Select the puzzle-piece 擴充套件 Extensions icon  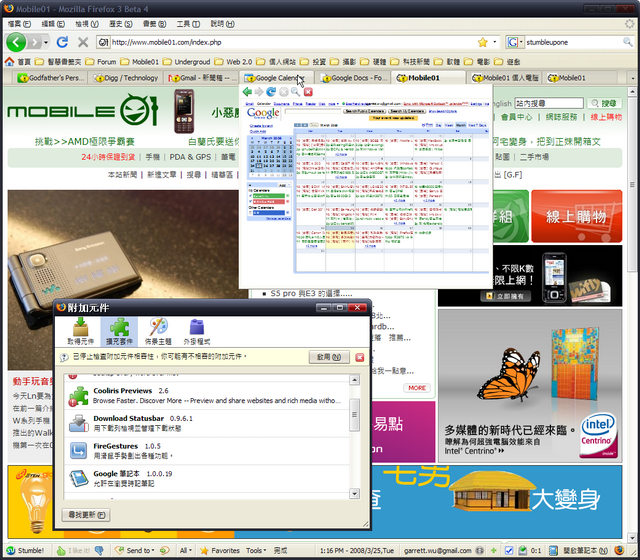tap(119, 331)
